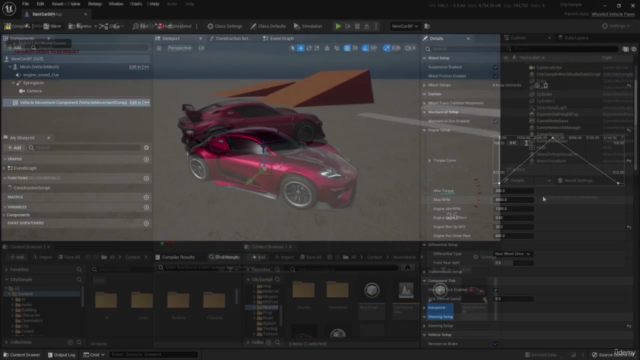Screen dimensions: 640x360
Task: Open the Edit menu
Action: pos(40,4)
